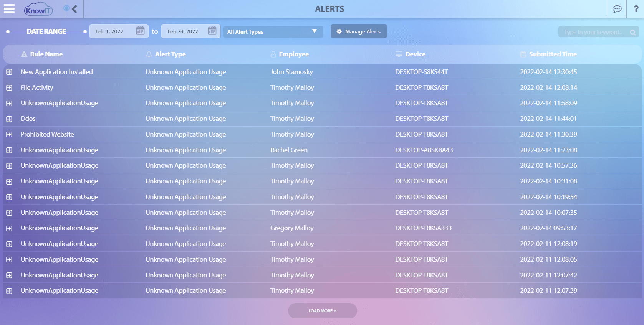Expand the New Application Installed row
Viewport: 644px width, 325px height.
[x=9, y=72]
